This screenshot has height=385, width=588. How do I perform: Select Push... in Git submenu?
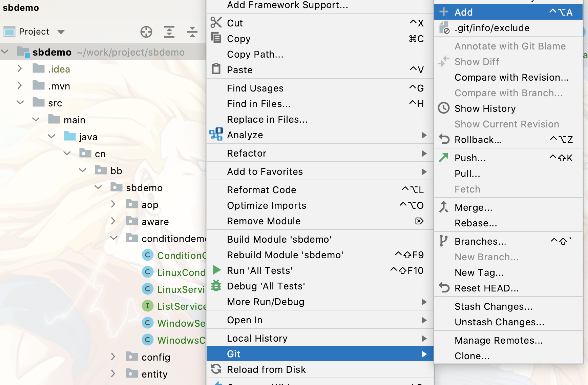[470, 158]
